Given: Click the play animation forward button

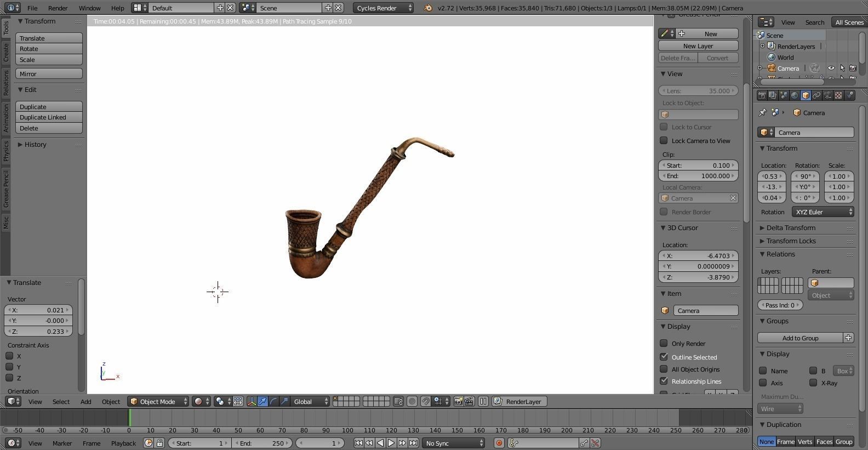Looking at the screenshot, I should coord(391,443).
